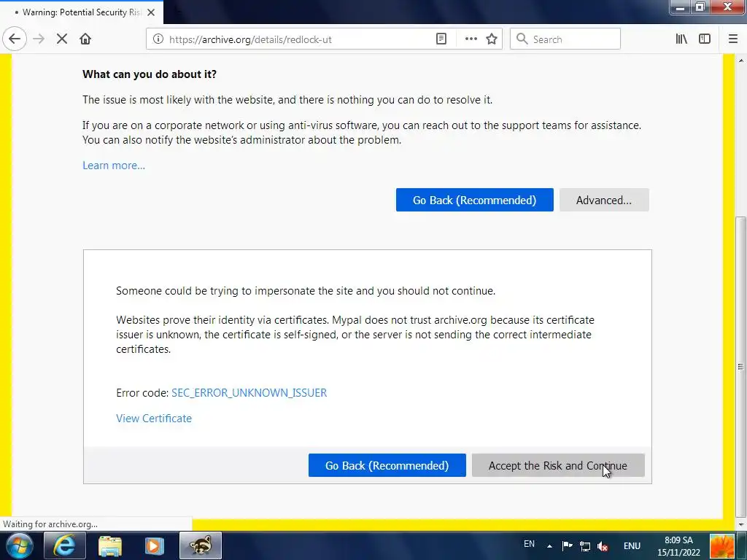Open page actions three-dot menu
Image resolution: width=747 pixels, height=560 pixels.
[471, 39]
